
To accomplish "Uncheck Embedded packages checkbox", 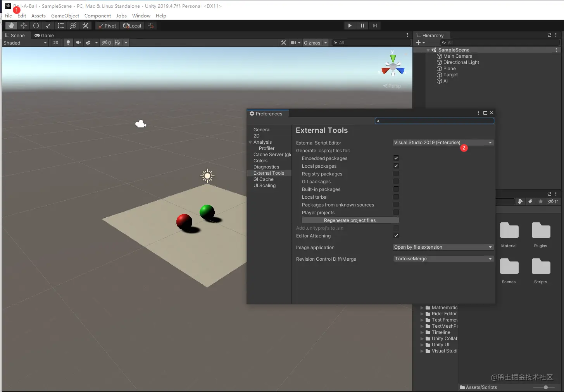I will [x=396, y=158].
